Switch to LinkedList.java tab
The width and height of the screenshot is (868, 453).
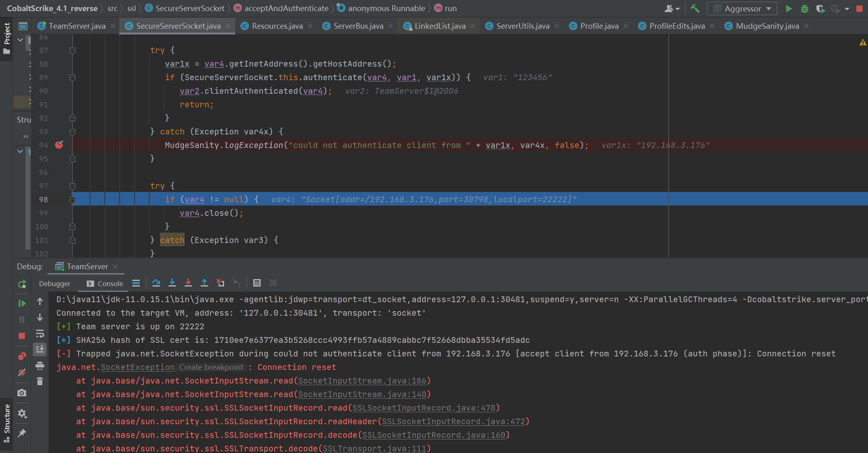pos(440,26)
